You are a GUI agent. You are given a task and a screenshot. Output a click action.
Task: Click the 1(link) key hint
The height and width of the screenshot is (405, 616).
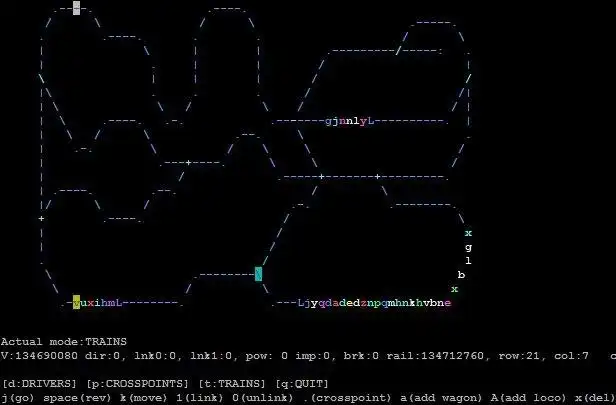pos(199,398)
